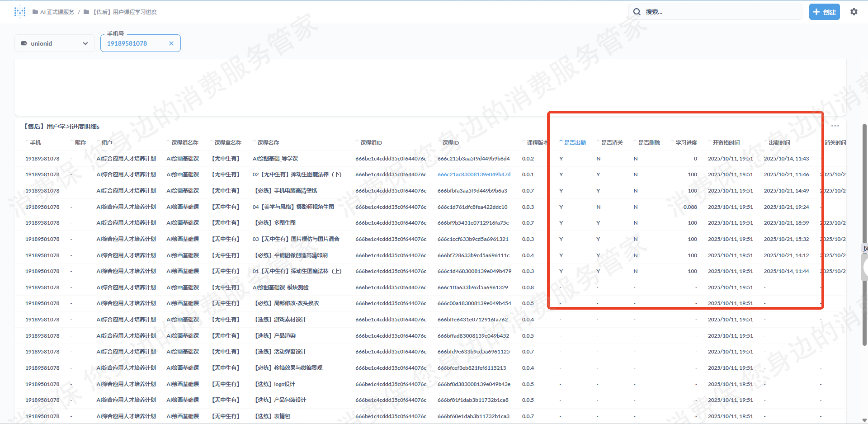
Task: Sort by 课程名称 column header
Action: pos(268,142)
